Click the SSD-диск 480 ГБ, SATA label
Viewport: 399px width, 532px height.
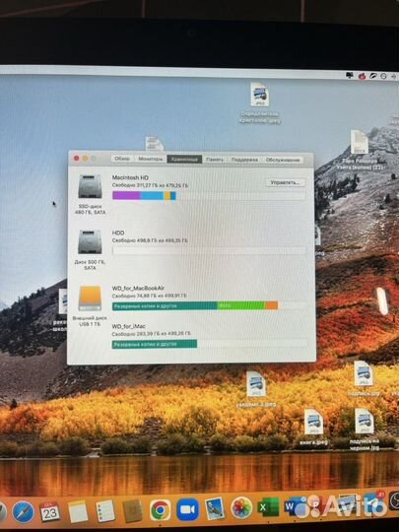tap(91, 209)
